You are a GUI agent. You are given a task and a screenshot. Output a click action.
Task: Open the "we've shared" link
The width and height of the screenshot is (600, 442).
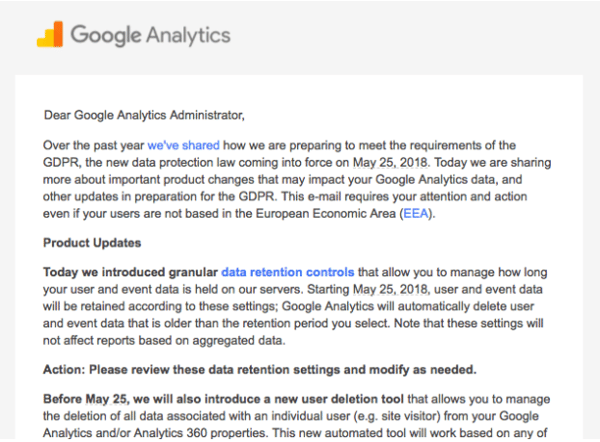click(x=183, y=145)
